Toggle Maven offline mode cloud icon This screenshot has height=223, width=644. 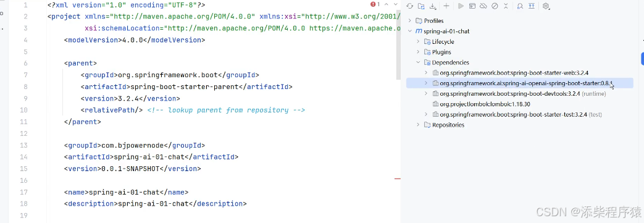click(x=483, y=6)
